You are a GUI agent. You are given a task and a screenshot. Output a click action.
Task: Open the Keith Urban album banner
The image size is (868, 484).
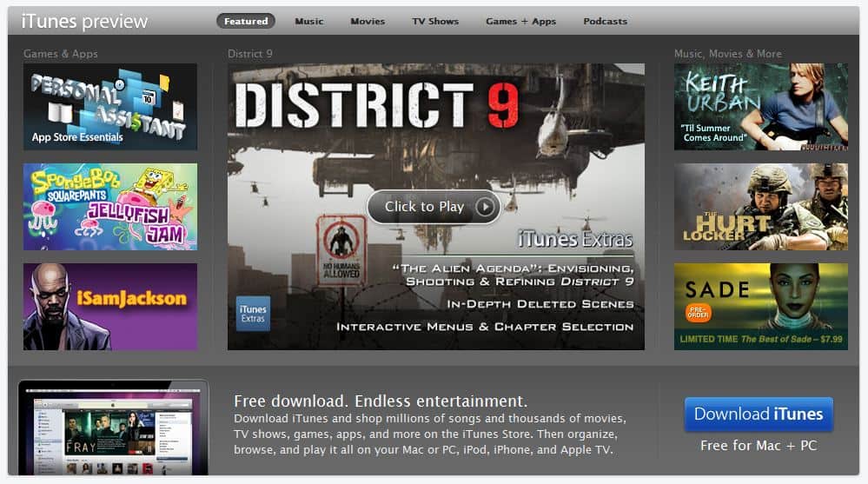760,107
